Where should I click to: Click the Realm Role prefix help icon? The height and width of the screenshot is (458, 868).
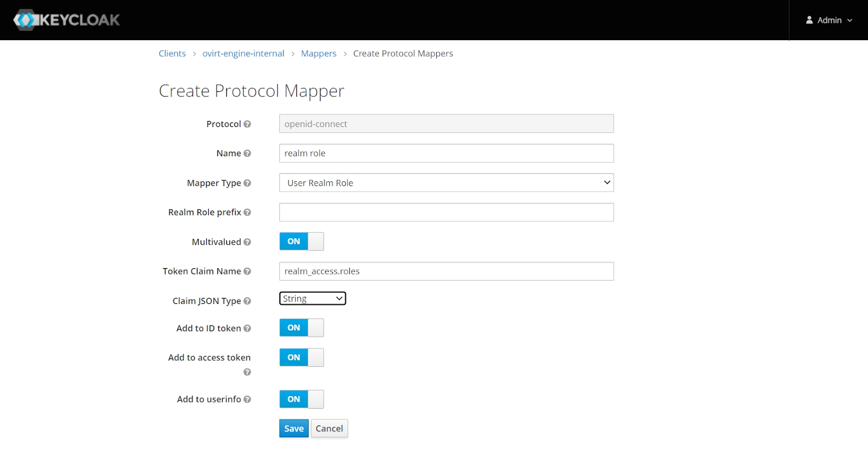coord(247,213)
